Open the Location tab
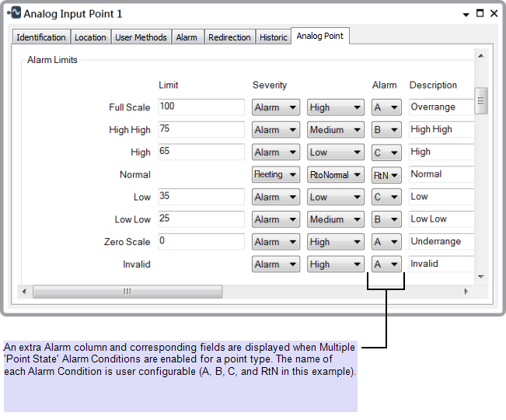This screenshot has width=506, height=420. 90,37
